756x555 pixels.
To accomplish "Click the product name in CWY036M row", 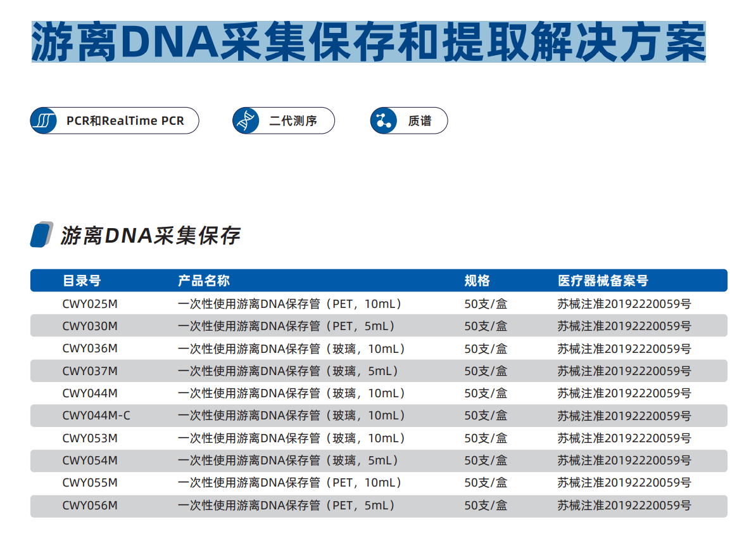I will pyautogui.click(x=291, y=349).
